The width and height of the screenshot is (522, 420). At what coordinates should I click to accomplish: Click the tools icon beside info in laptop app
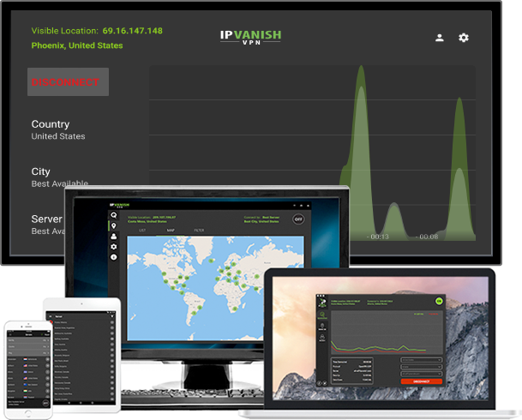(325, 383)
